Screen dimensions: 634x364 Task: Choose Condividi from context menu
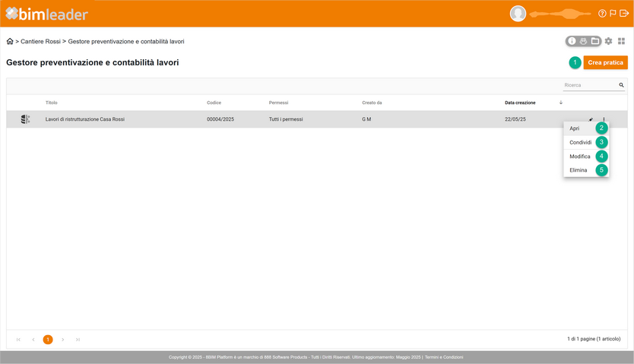pyautogui.click(x=586, y=142)
